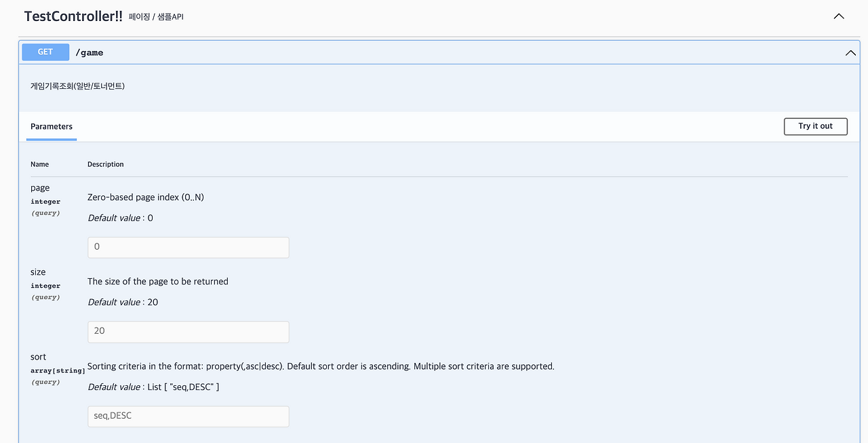This screenshot has width=868, height=443.
Task: Click the Try it out button
Action: click(815, 126)
